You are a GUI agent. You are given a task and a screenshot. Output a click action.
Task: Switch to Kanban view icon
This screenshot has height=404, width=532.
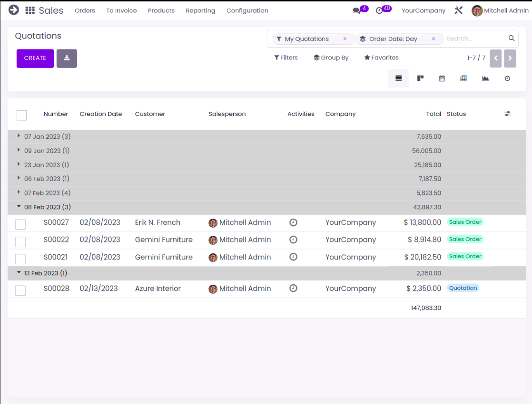pyautogui.click(x=420, y=78)
